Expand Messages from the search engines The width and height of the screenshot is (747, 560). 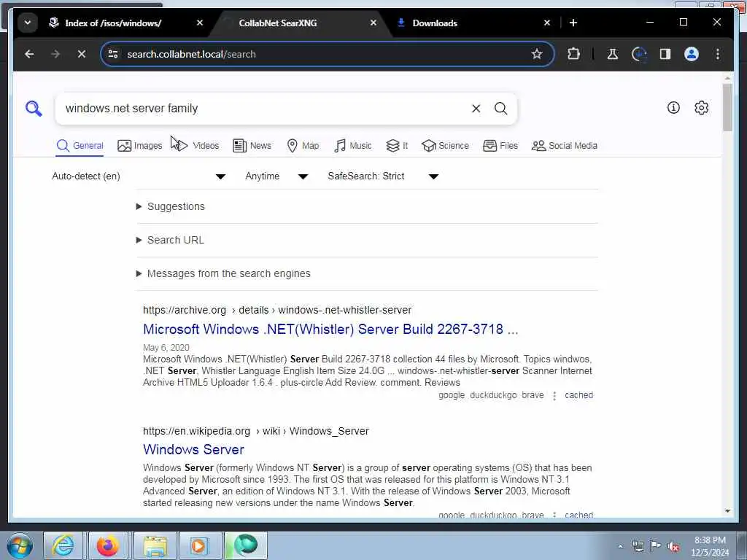(x=223, y=274)
